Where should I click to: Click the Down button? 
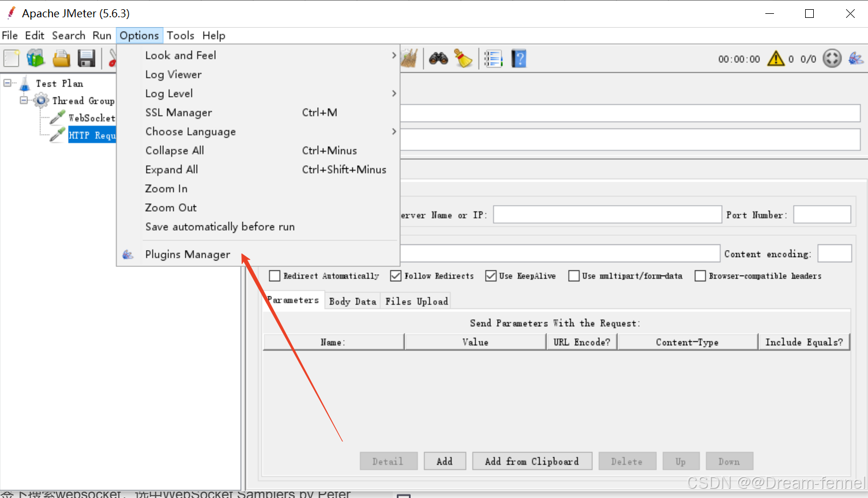click(729, 461)
